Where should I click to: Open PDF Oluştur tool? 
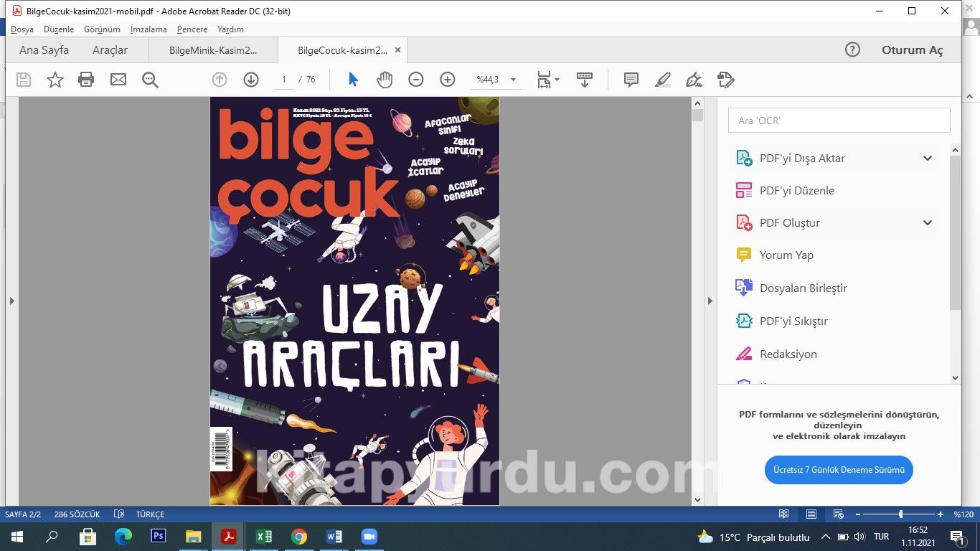point(790,222)
